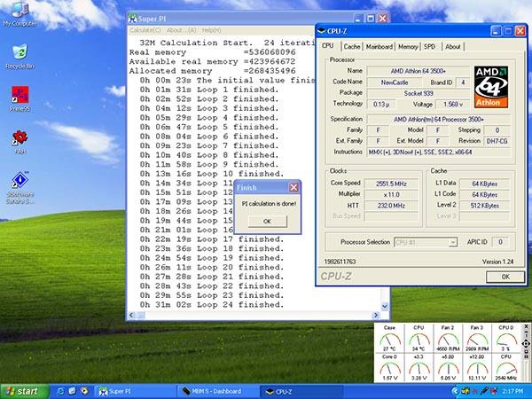Click the CPU-Z title bar icon
Image resolution: width=532 pixels, height=399 pixels.
click(321, 31)
